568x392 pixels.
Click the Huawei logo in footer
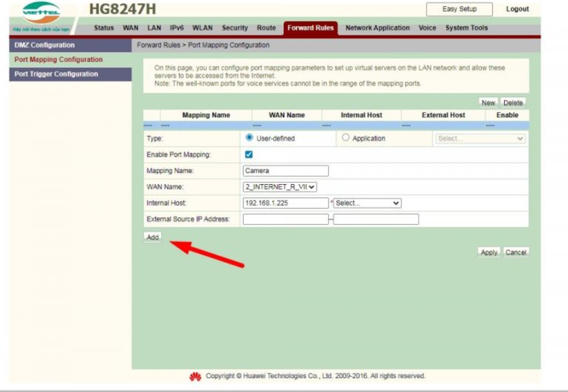click(x=195, y=377)
